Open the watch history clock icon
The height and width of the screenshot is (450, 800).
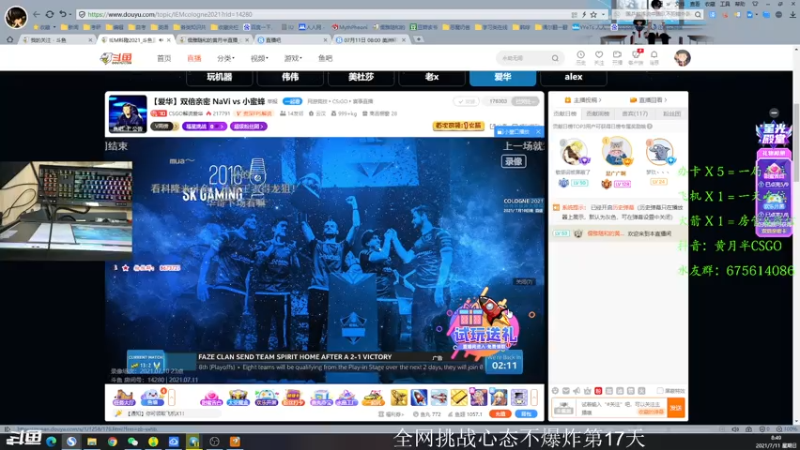click(x=581, y=57)
